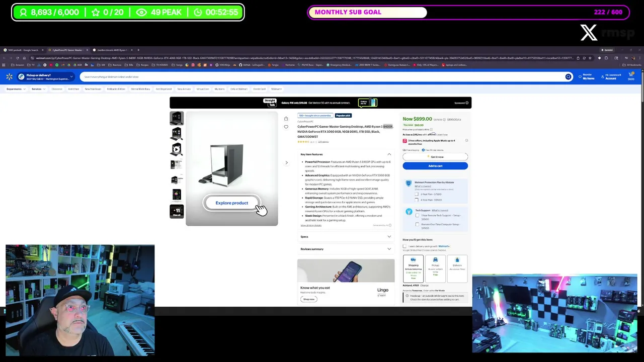Open the Services dropdown
Screen dimensions: 644x362
38,89
